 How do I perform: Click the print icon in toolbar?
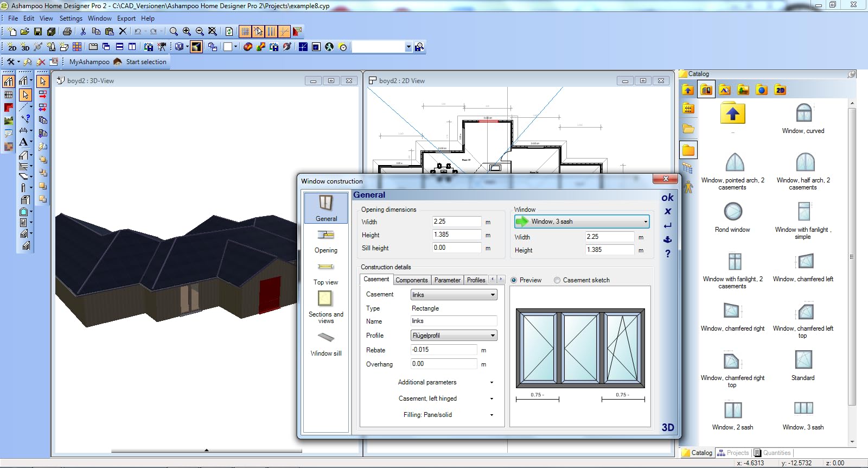point(67,31)
